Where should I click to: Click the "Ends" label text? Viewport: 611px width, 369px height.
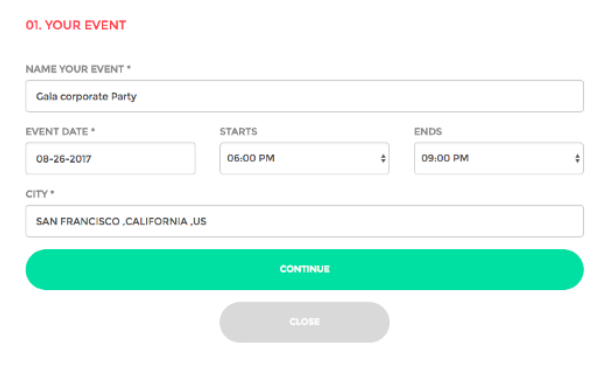428,131
